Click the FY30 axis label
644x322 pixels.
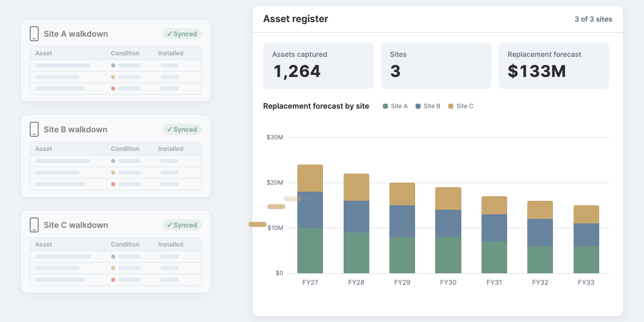click(448, 282)
